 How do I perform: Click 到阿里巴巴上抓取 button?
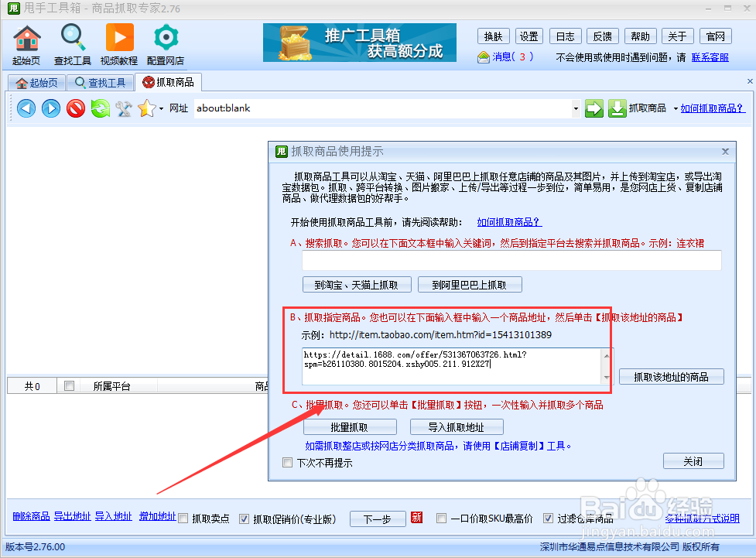[470, 285]
